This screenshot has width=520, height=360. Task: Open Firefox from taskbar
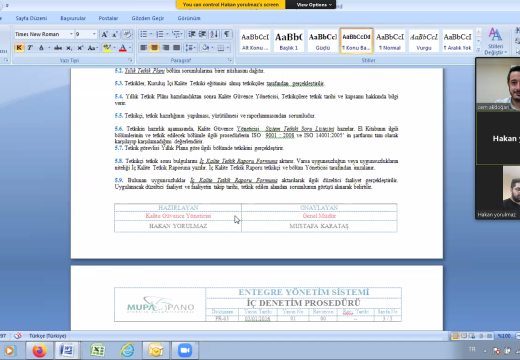click(39, 350)
